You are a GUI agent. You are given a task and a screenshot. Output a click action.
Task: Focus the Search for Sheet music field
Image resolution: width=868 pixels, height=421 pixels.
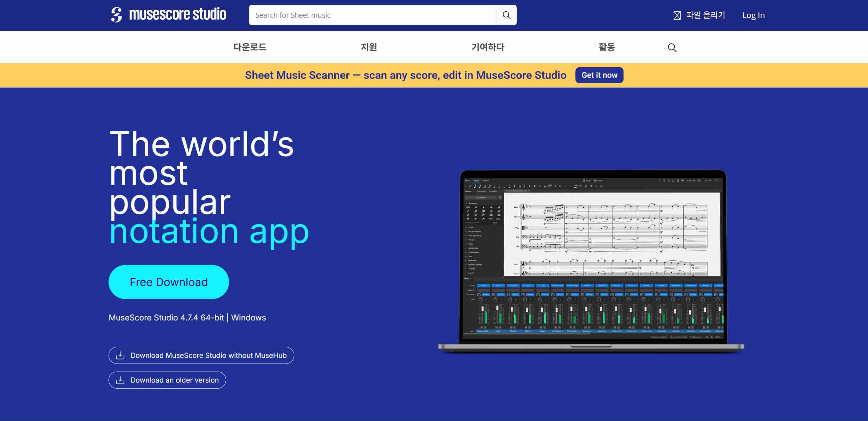click(x=372, y=15)
